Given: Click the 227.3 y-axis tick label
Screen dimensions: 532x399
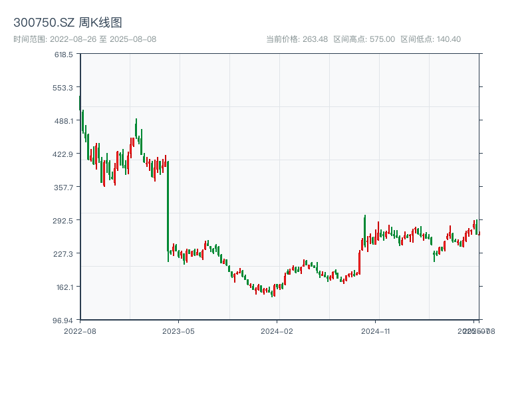Looking at the screenshot, I should pyautogui.click(x=64, y=254).
